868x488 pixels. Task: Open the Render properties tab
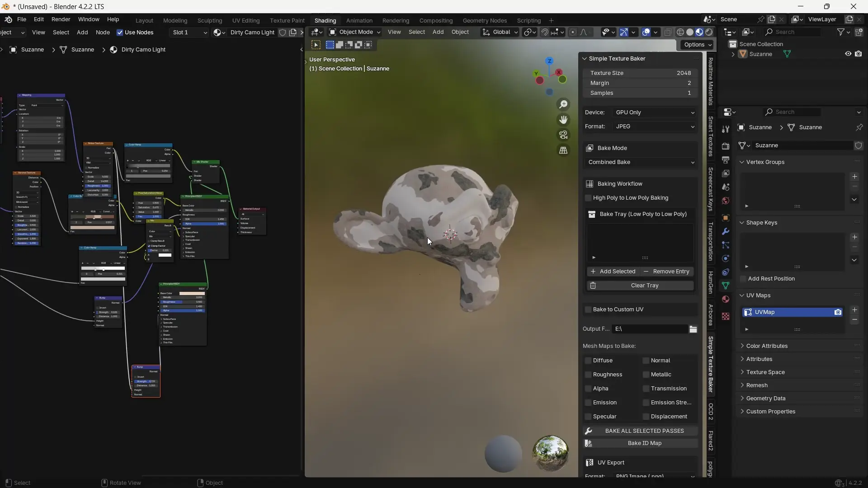pyautogui.click(x=726, y=146)
